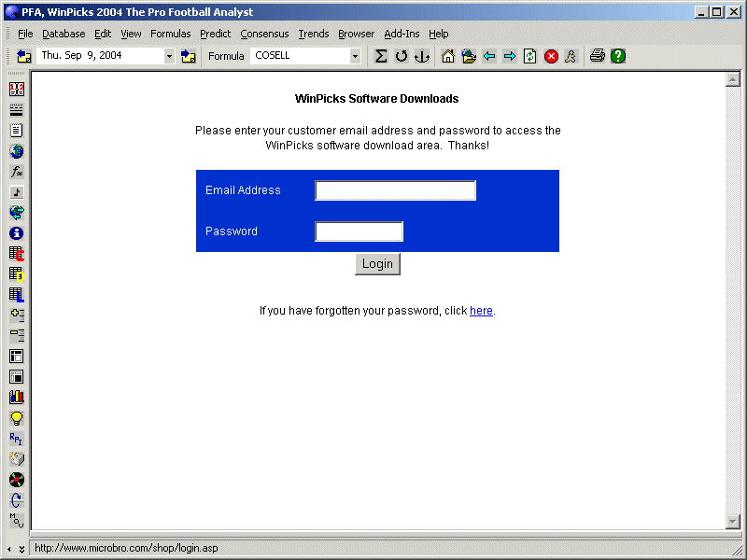Click the vertical scrollbar up arrow
747x560 pixels.
coord(732,79)
